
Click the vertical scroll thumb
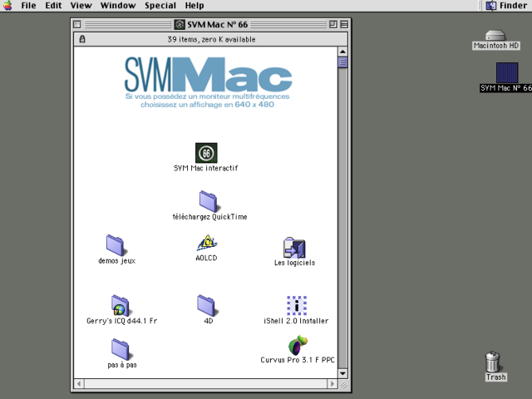coord(342,62)
